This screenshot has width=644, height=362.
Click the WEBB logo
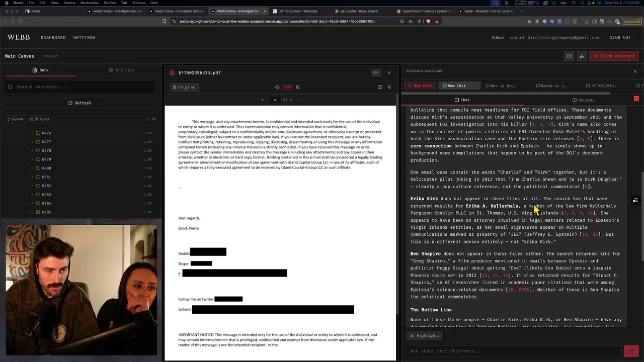point(19,37)
